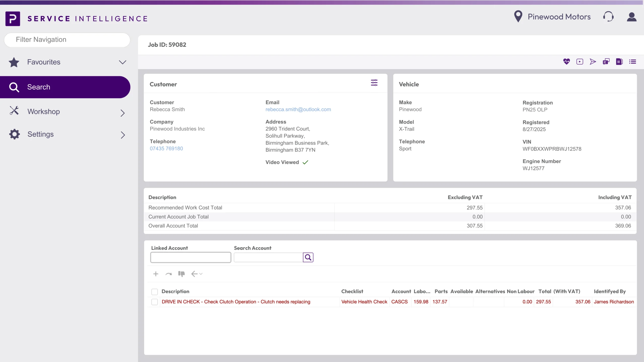Click the Including VAT column header
Image resolution: width=644 pixels, height=362 pixels.
point(615,197)
